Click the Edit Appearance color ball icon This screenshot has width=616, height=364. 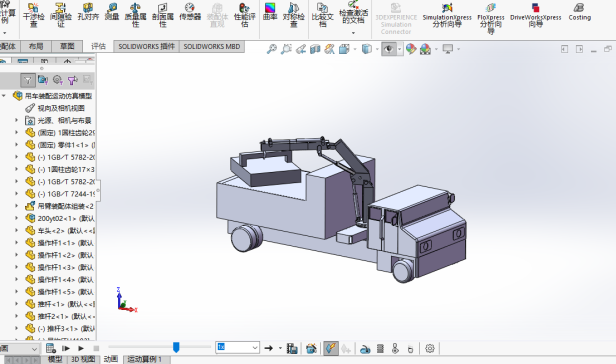click(x=411, y=49)
